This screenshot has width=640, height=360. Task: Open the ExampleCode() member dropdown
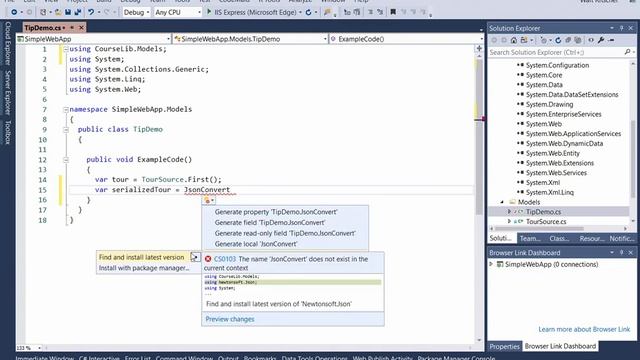pyautogui.click(x=407, y=39)
